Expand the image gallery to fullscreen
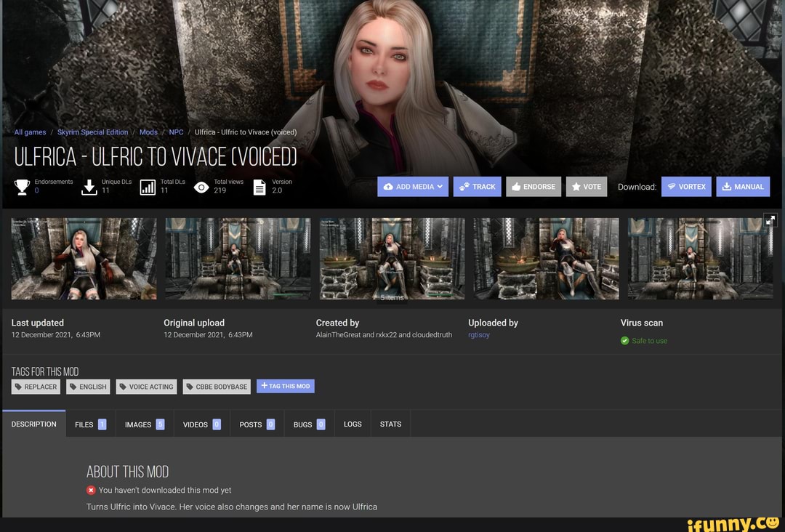 [770, 220]
